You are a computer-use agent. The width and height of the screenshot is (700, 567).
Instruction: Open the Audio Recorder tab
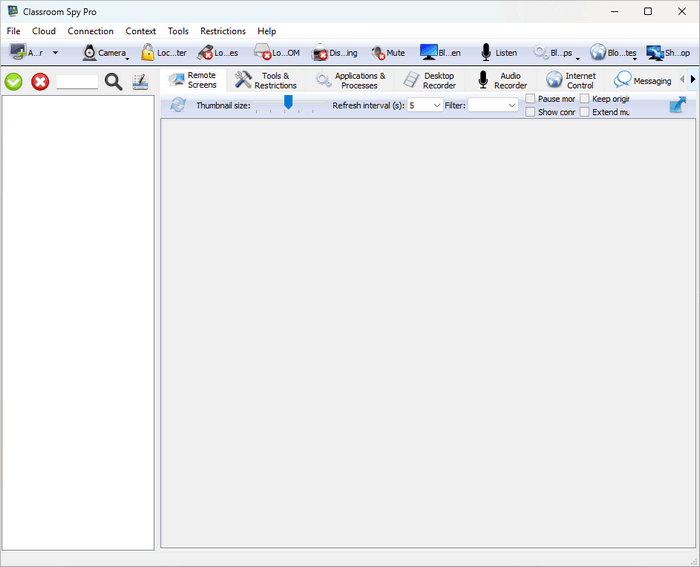pyautogui.click(x=502, y=80)
